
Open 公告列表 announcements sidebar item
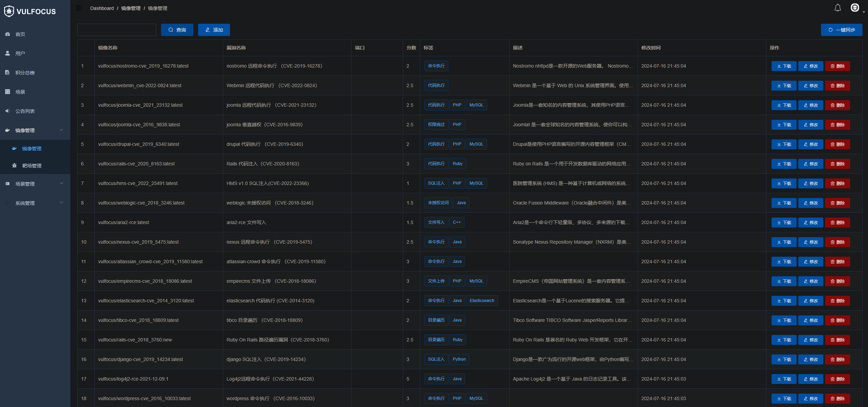(25, 111)
